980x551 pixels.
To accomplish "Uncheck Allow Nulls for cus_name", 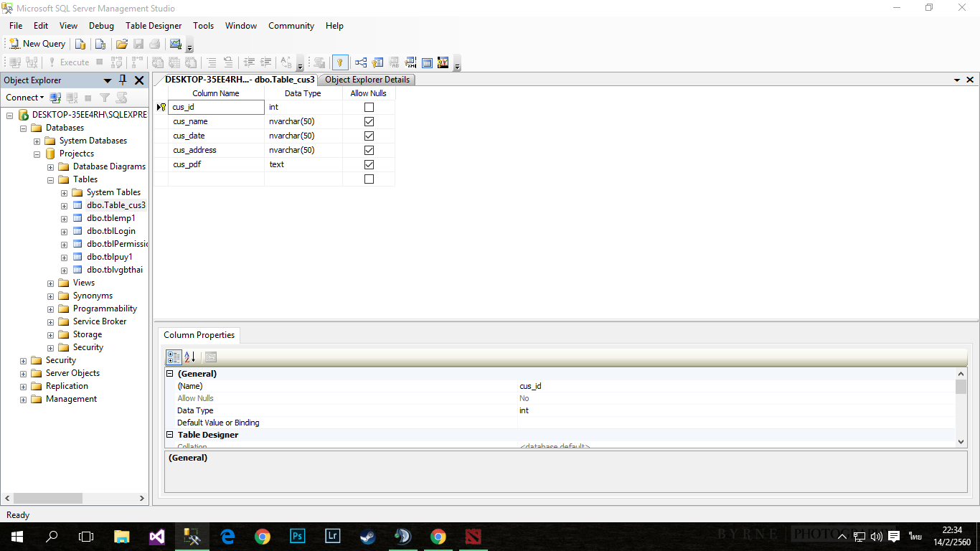I will [x=369, y=122].
